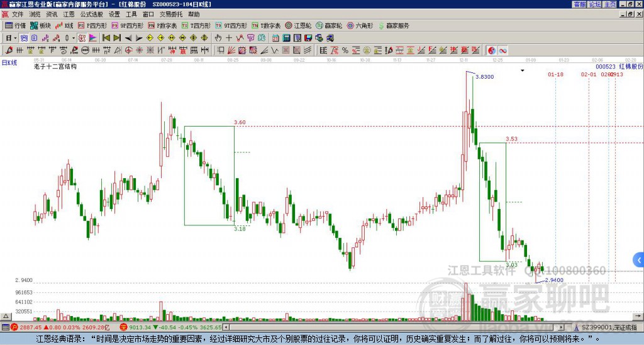Open the 江恩 menu
The width and height of the screenshot is (644, 345).
[69, 14]
